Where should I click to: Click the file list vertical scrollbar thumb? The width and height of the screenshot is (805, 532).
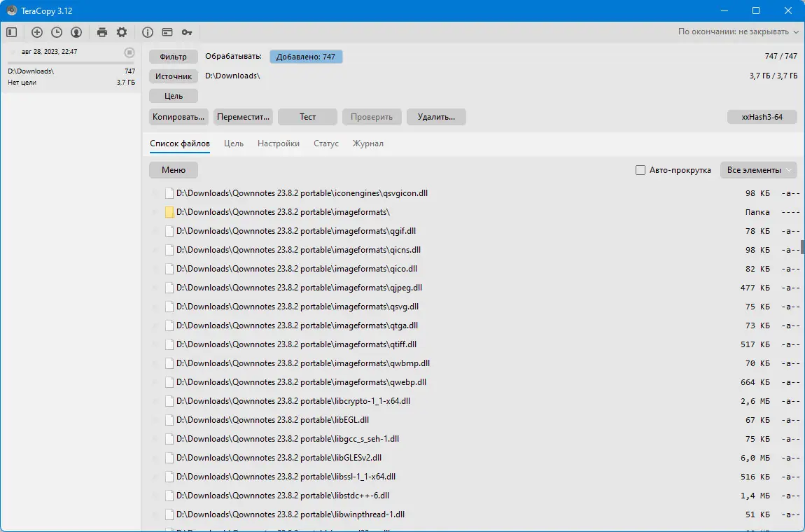coord(802,247)
